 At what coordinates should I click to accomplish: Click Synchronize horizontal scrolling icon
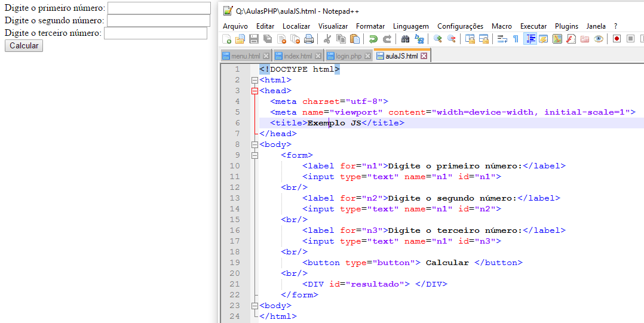pyautogui.click(x=483, y=39)
